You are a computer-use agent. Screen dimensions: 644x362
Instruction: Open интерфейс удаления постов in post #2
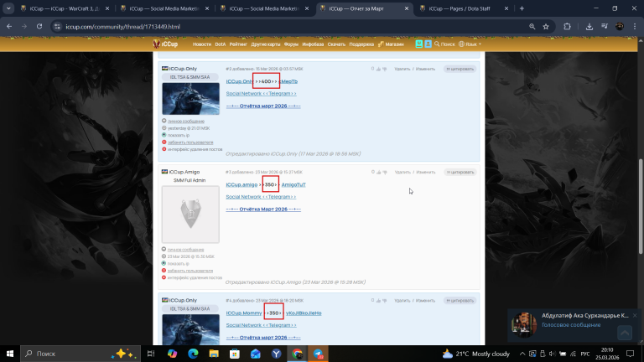195,149
